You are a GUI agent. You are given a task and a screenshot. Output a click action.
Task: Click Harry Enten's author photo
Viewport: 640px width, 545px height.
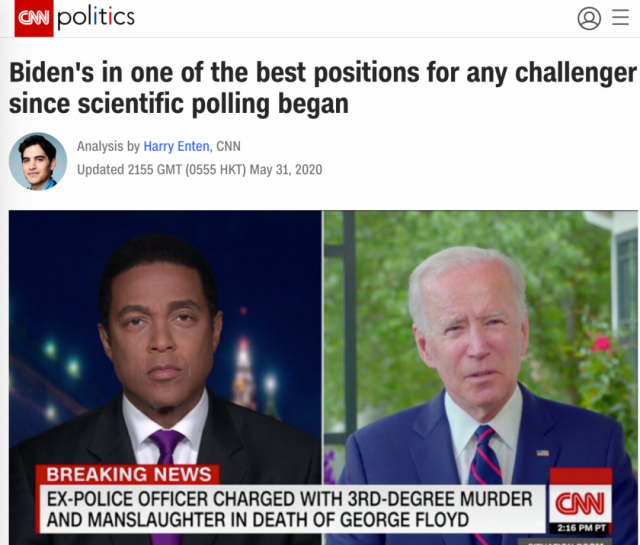point(38,161)
